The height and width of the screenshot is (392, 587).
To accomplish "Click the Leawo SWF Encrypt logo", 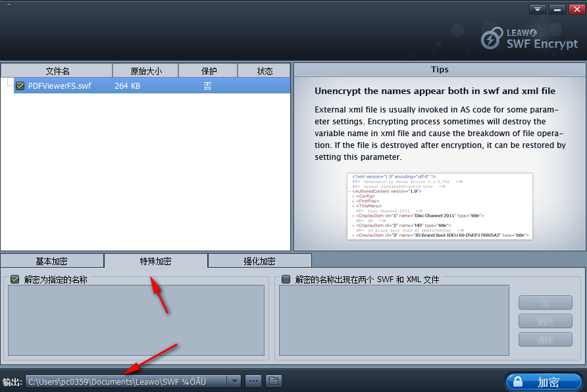I will click(x=529, y=39).
